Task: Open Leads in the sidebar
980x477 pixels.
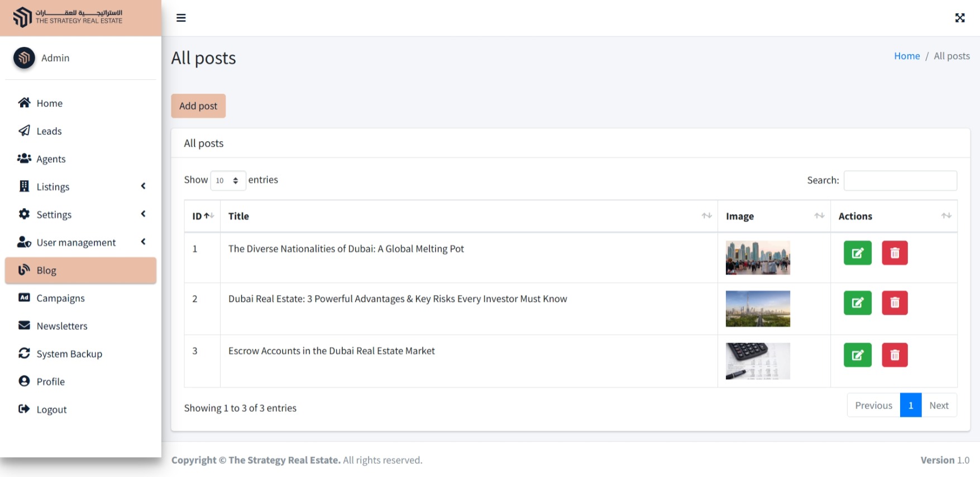Action: (49, 131)
